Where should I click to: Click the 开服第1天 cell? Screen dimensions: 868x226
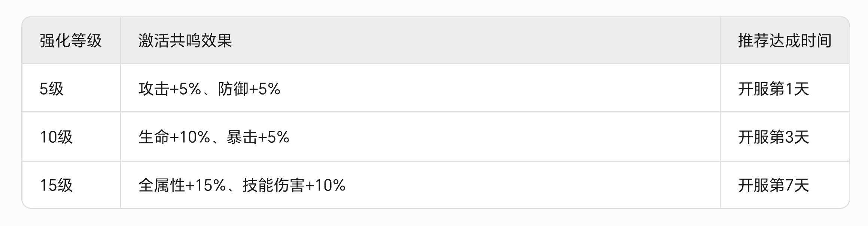coord(773,89)
